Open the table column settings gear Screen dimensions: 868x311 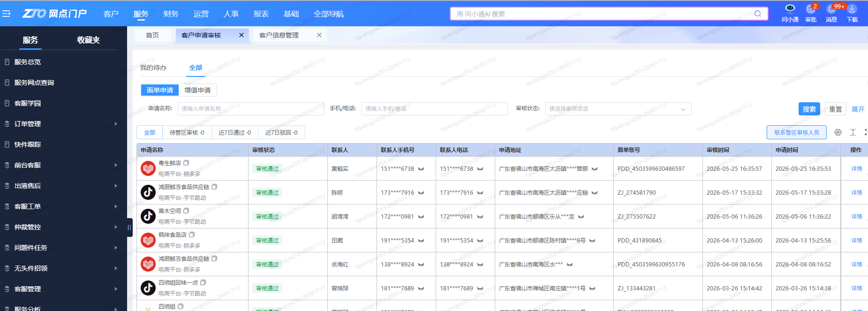838,132
